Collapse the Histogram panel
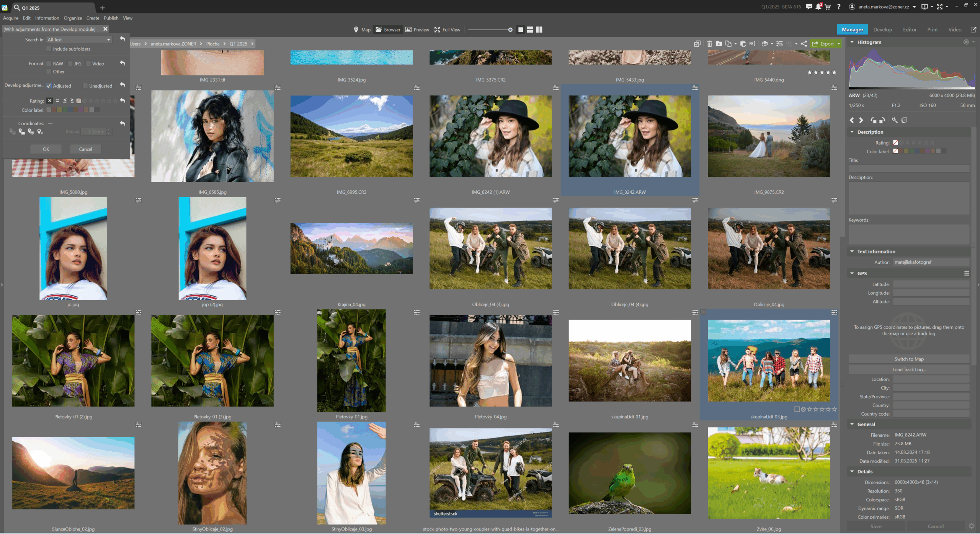This screenshot has width=980, height=534. tap(852, 42)
